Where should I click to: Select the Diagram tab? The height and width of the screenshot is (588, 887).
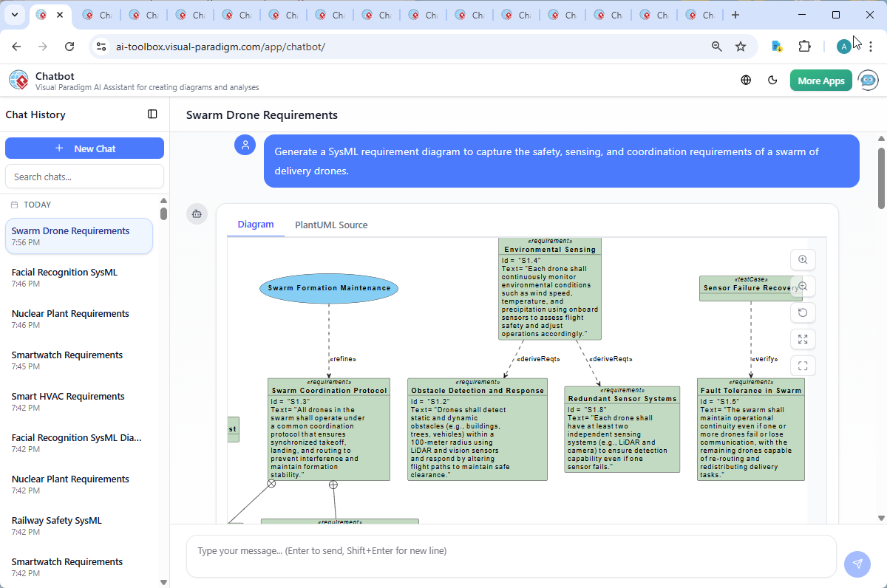256,225
